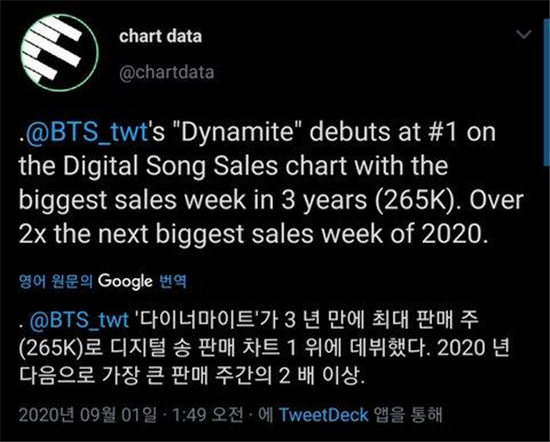Screen dimensions: 550x442
Task: Expand the tweet options chevron
Action: click(x=524, y=34)
